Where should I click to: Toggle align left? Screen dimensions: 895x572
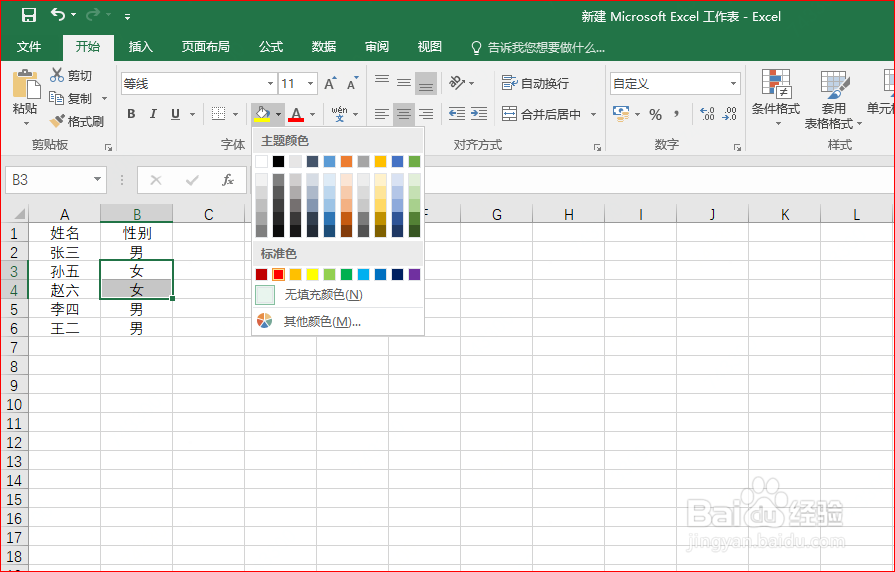382,114
